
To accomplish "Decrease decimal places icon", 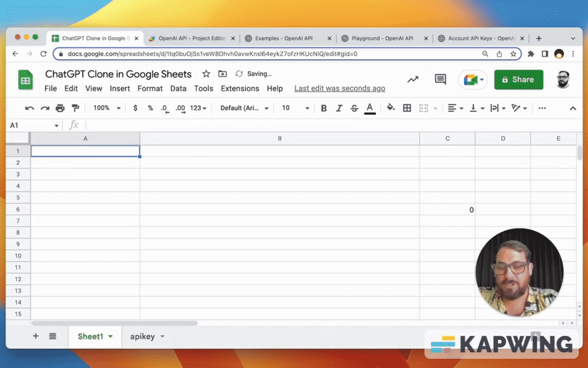I will (165, 109).
